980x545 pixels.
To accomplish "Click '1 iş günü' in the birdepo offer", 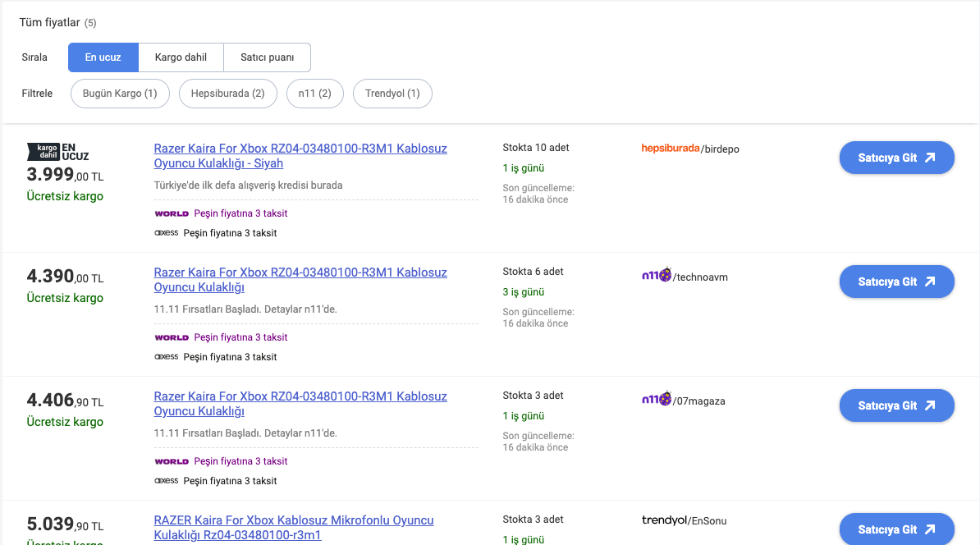I will 523,168.
